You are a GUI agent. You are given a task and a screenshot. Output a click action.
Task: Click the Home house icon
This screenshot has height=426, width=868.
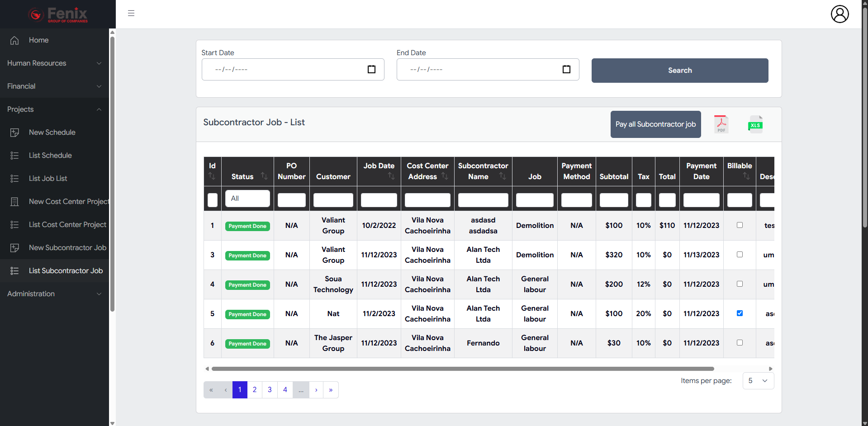(14, 40)
